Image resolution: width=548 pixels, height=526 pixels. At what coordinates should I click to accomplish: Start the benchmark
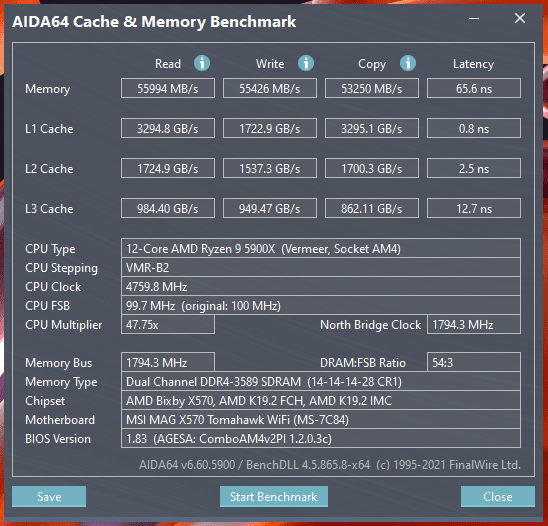[x=274, y=496]
